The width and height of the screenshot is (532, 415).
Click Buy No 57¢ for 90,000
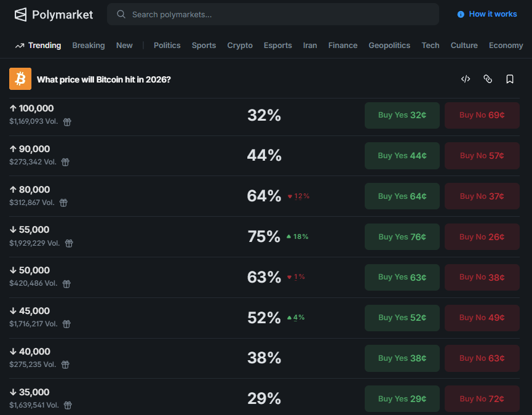click(482, 156)
